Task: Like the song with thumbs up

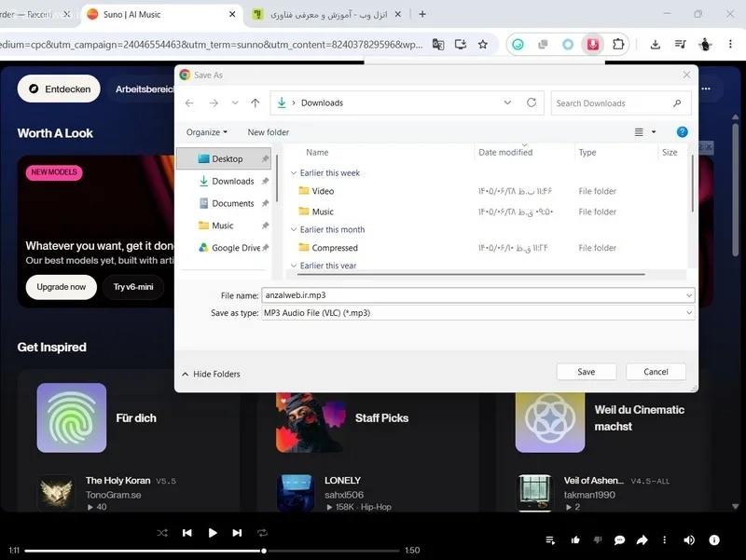Action: (x=575, y=540)
